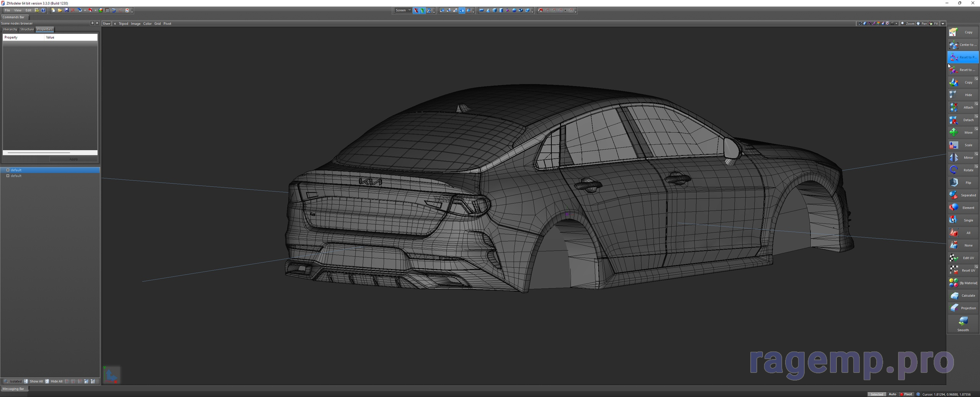980x397 pixels.
Task: Open the Import arrow dropdown
Action: 85,10
